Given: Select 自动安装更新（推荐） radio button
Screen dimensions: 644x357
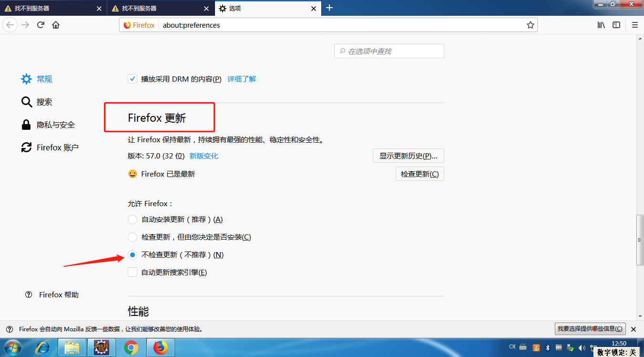Looking at the screenshot, I should coord(132,220).
